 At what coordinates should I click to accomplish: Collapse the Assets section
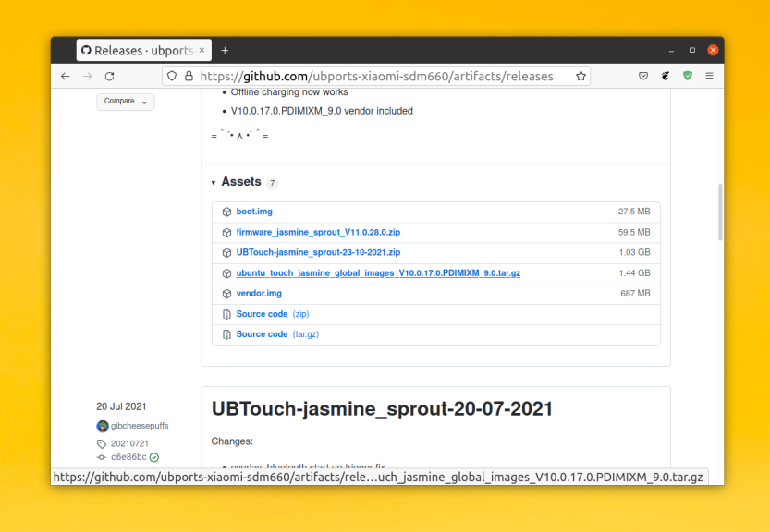click(214, 183)
